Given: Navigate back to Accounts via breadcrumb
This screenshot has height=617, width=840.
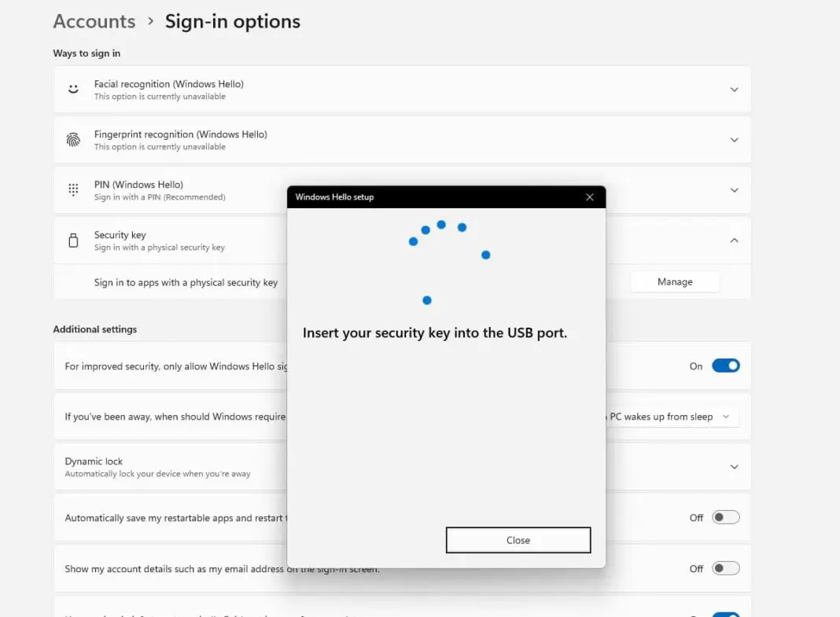Looking at the screenshot, I should tap(94, 21).
